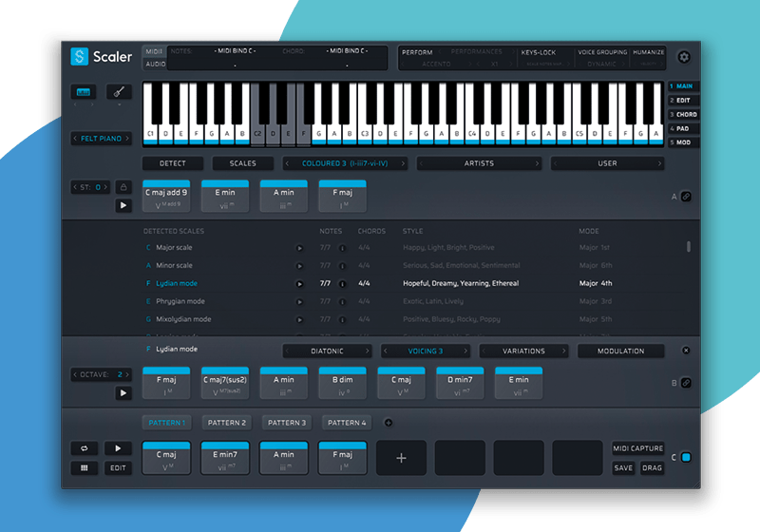This screenshot has width=760, height=532.
Task: Increase the OCTAVE value
Action: pos(127,374)
